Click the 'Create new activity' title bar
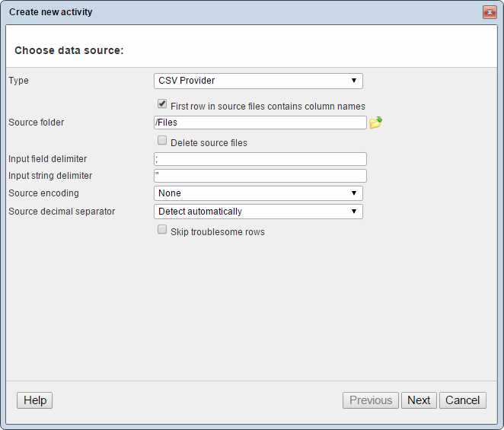504x430 pixels. pos(228,12)
